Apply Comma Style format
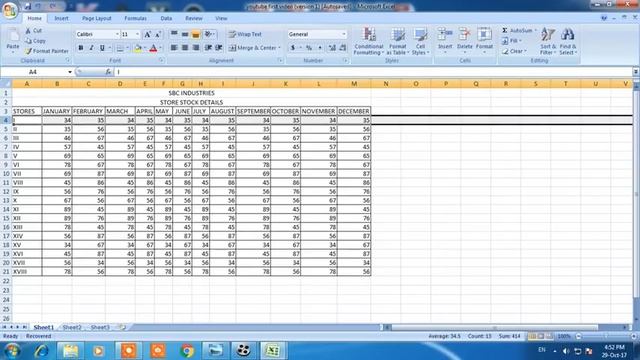Image resolution: width=640 pixels, height=360 pixels. point(320,48)
